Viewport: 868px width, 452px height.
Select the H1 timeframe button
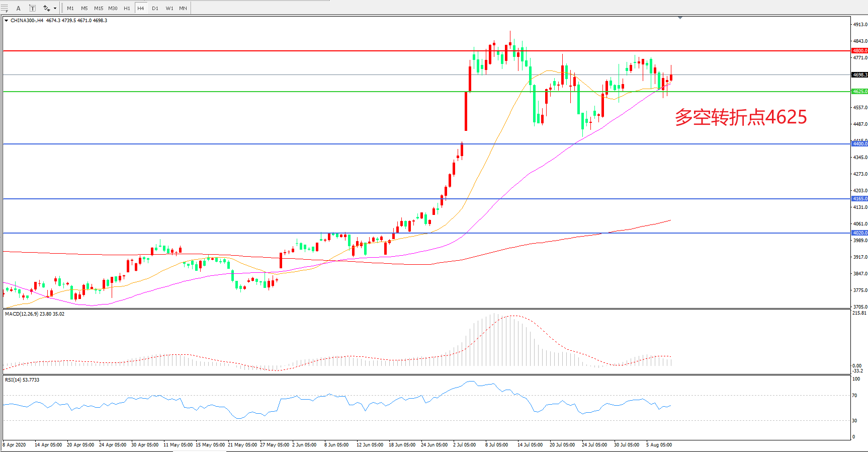tap(127, 8)
